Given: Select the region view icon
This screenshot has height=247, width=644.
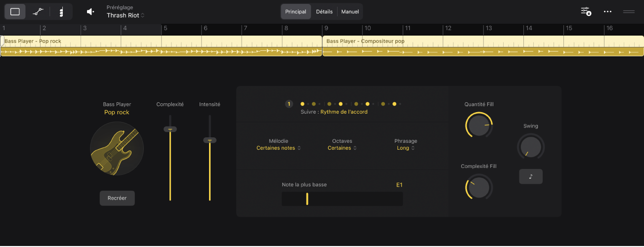Looking at the screenshot, I should 15,12.
